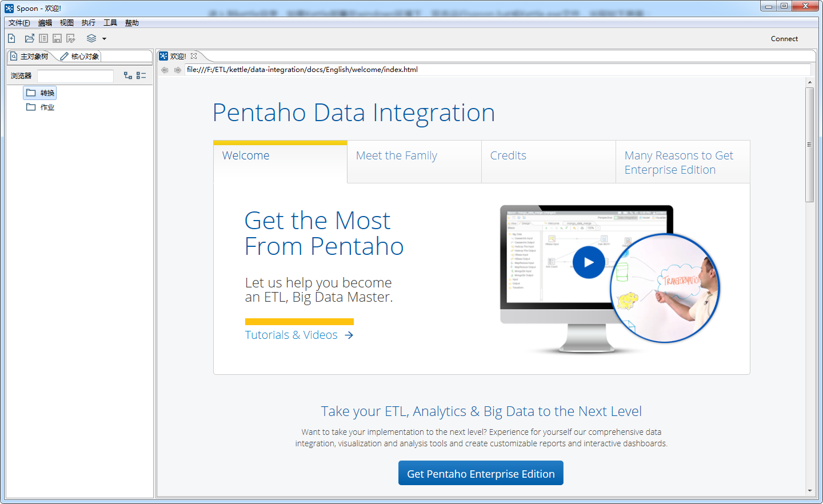This screenshot has width=823, height=504.
Task: Click the Save floppy disk icon
Action: point(57,38)
